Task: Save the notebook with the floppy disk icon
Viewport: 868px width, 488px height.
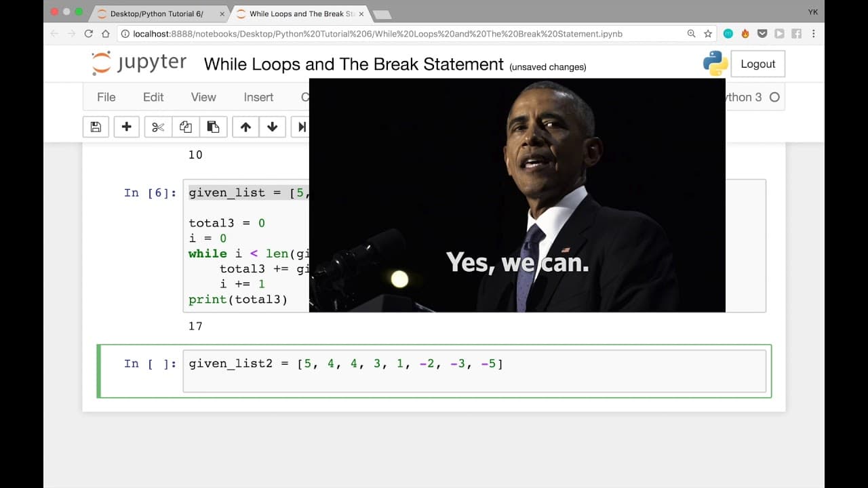Action: [x=96, y=127]
